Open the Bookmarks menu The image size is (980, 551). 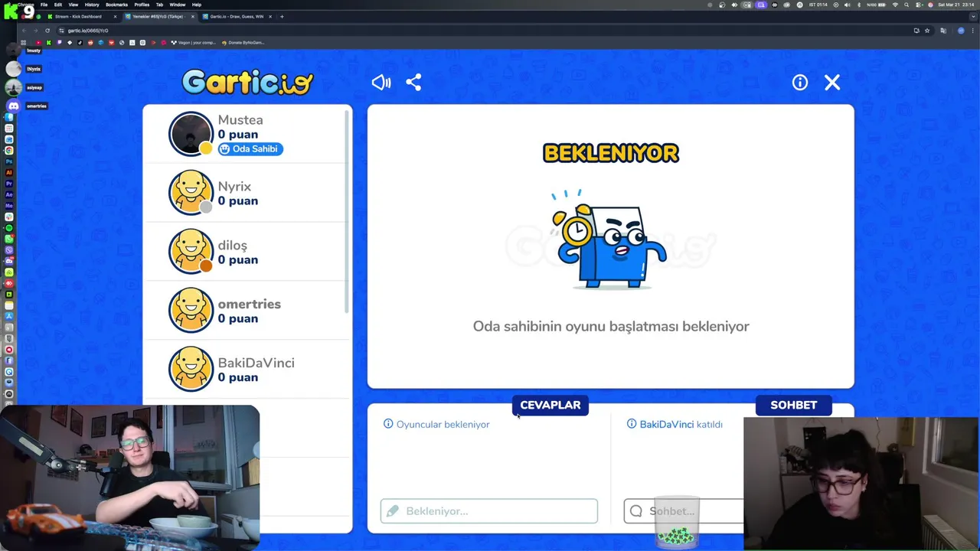click(116, 5)
